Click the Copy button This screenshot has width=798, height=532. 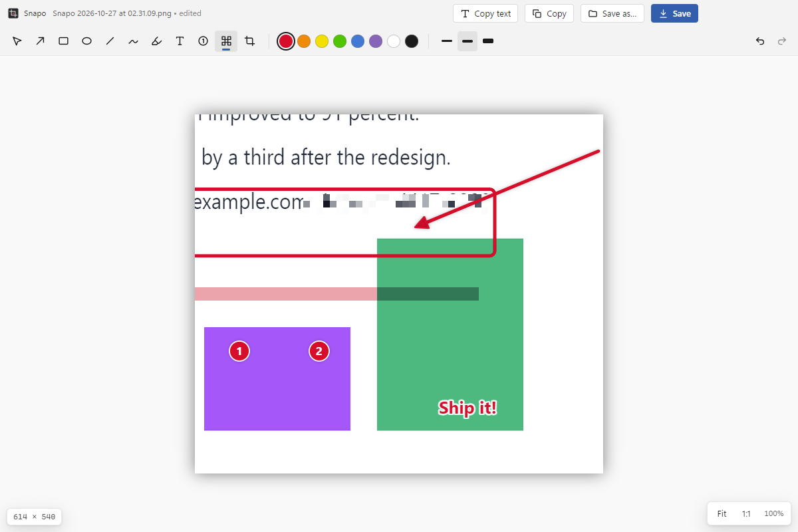(549, 13)
